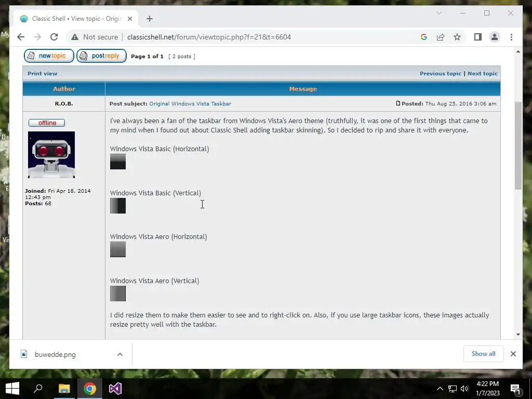Open the volume tray icon
The image size is (532, 399).
[x=465, y=389]
